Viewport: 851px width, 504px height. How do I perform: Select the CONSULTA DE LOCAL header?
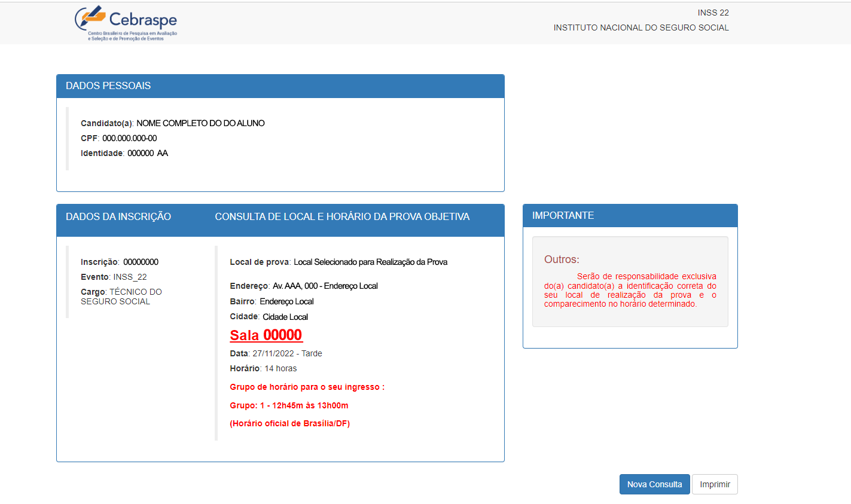click(x=343, y=216)
